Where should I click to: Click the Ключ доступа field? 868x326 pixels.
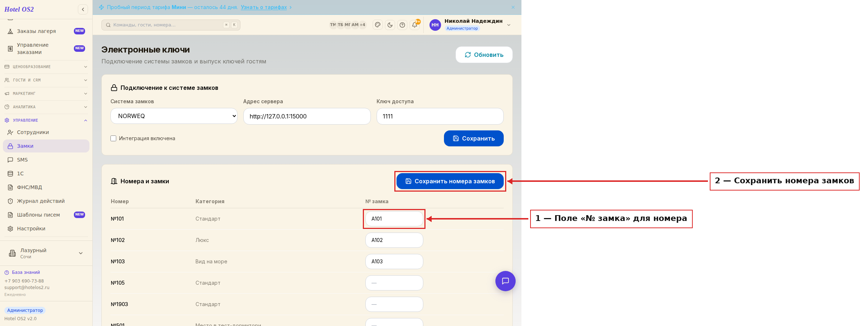[x=440, y=116]
